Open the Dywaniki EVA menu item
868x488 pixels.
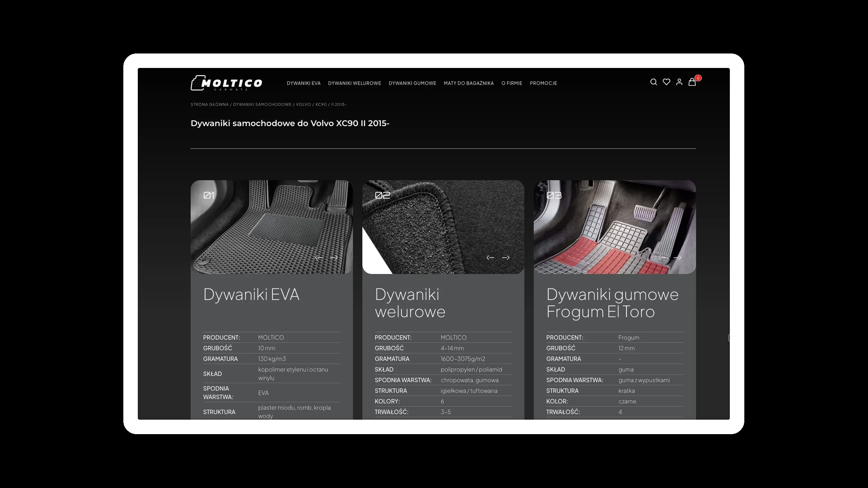click(x=303, y=83)
